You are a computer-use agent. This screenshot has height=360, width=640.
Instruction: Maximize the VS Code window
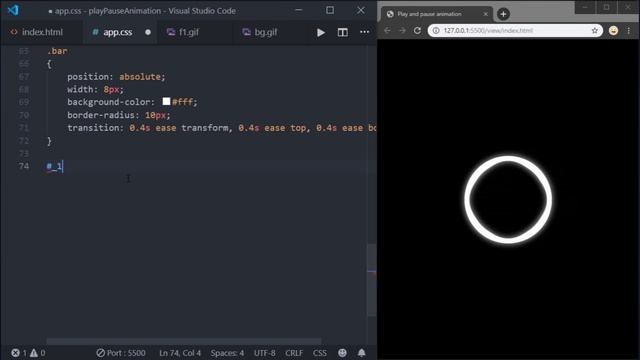[330, 10]
